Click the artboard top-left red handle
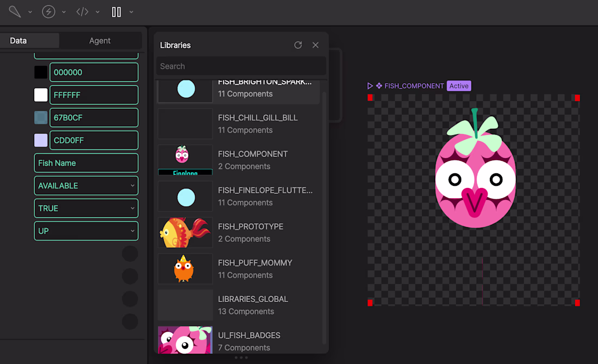 (x=370, y=98)
